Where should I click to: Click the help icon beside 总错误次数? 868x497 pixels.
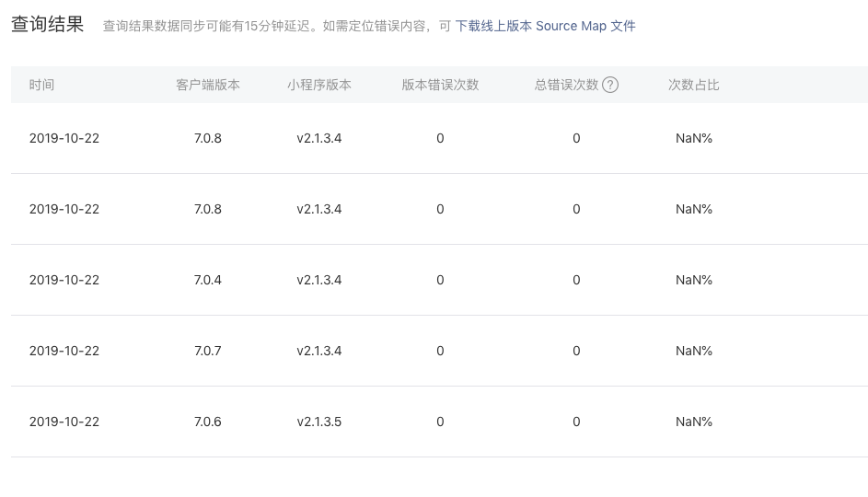pos(610,85)
